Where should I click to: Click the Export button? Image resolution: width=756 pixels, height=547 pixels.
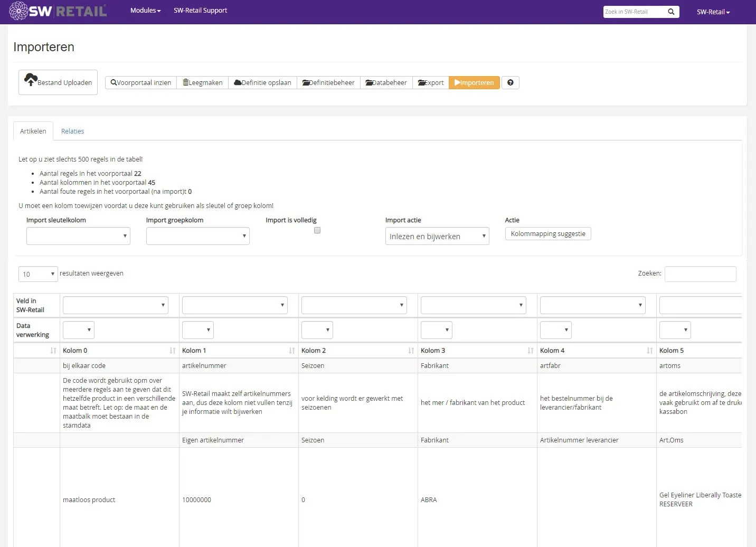coord(431,82)
